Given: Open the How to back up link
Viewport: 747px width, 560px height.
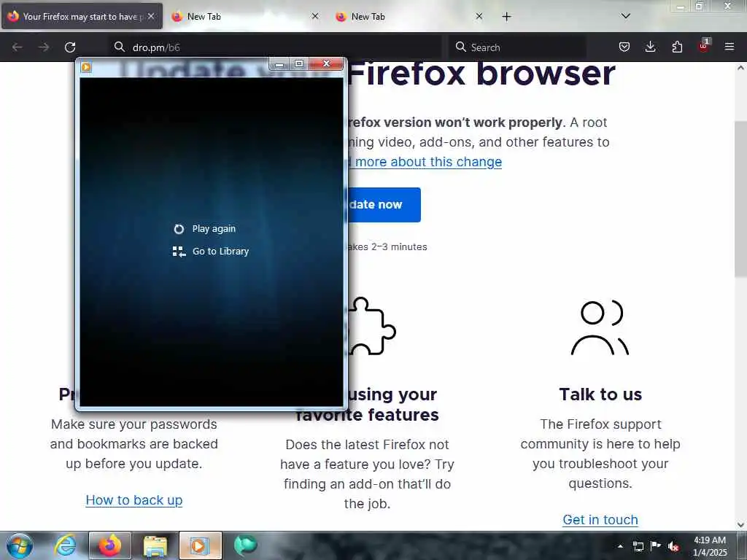Looking at the screenshot, I should [134, 500].
